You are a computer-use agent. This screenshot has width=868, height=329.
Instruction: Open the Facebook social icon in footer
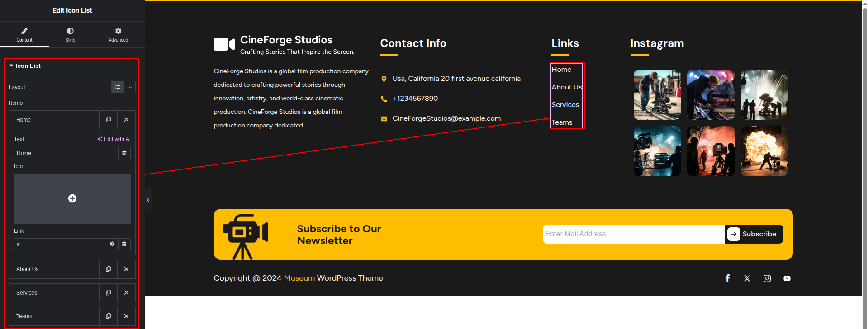coord(727,278)
